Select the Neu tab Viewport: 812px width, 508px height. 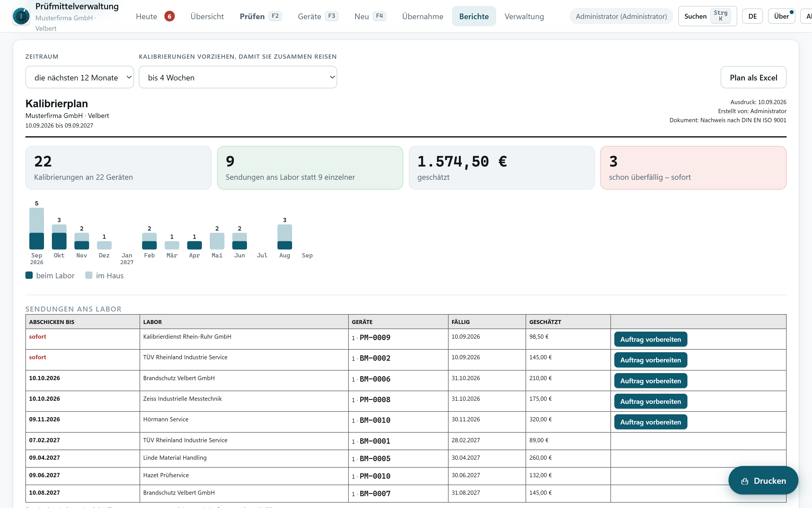[370, 16]
